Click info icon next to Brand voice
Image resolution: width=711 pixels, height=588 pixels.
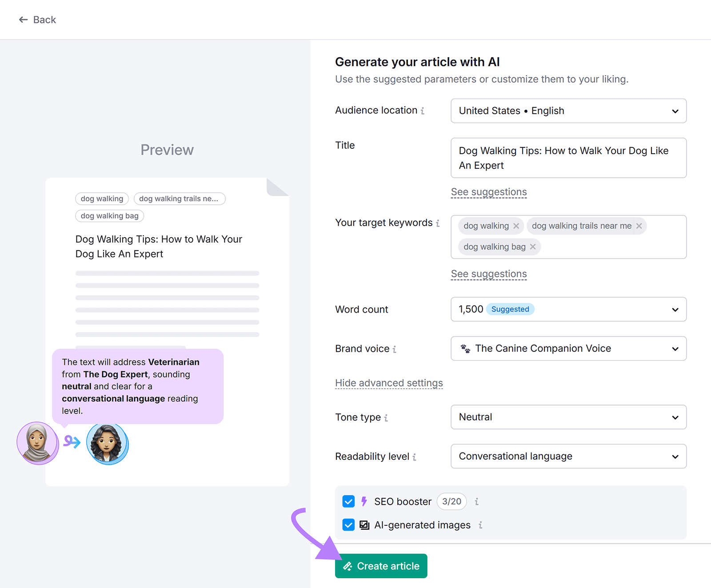(395, 349)
